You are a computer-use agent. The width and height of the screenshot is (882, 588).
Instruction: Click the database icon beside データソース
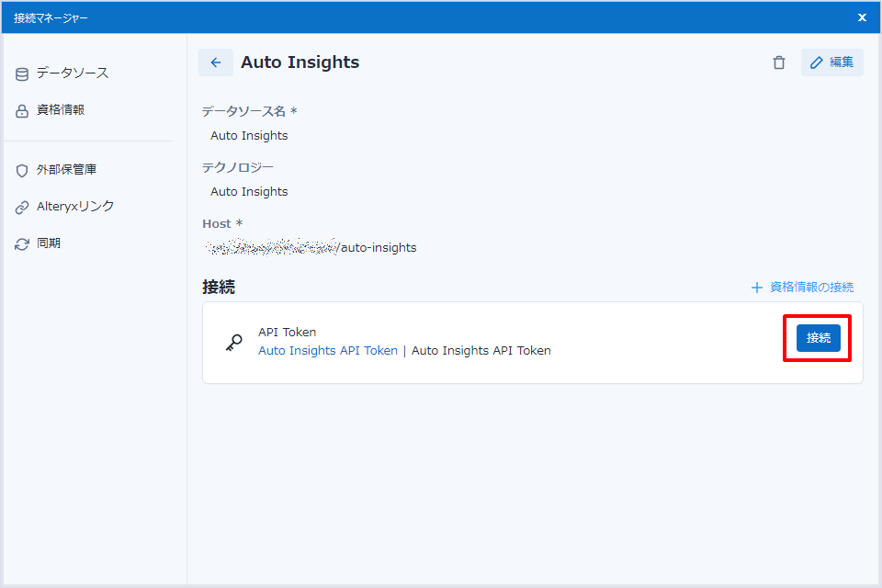(x=22, y=73)
